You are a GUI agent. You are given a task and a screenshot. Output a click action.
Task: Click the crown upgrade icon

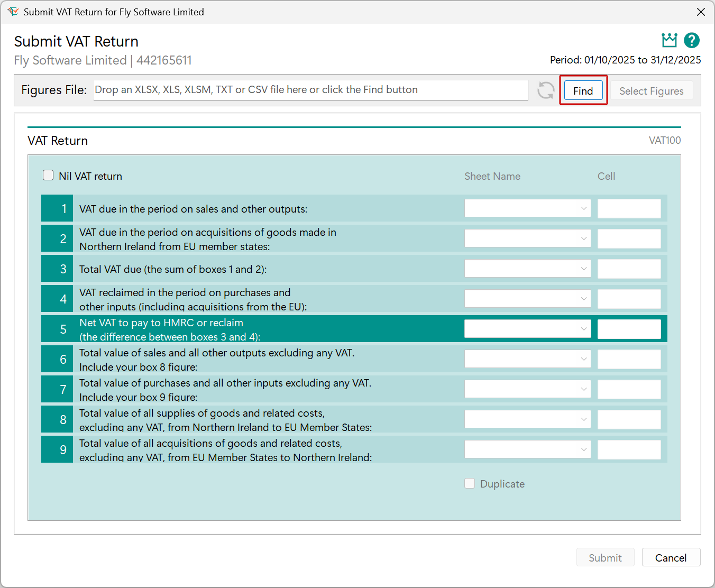click(669, 40)
